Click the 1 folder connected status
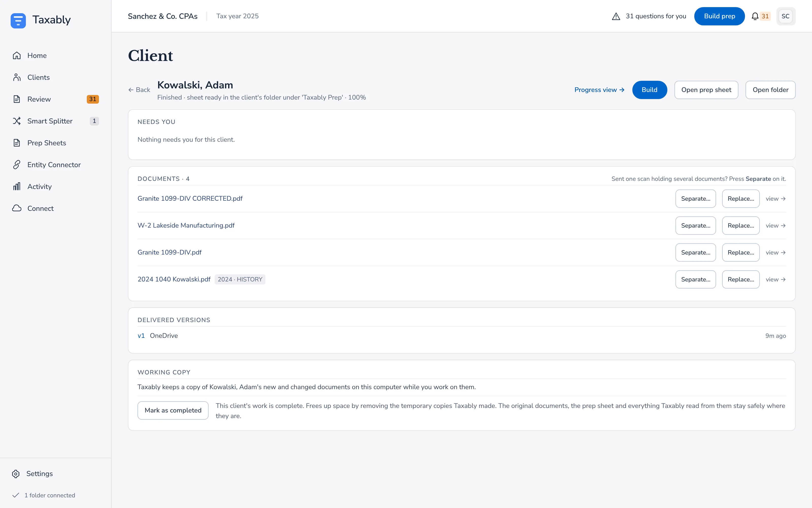 [50, 495]
